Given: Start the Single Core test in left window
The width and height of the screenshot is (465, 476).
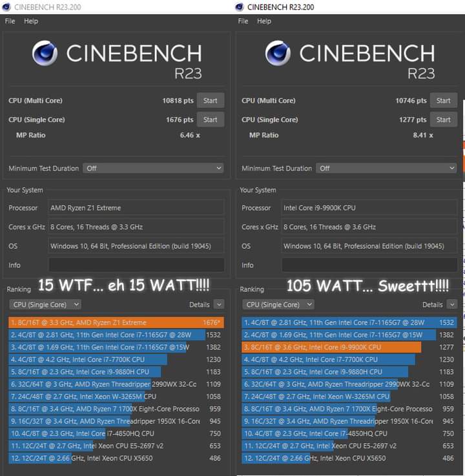Looking at the screenshot, I should (x=211, y=119).
